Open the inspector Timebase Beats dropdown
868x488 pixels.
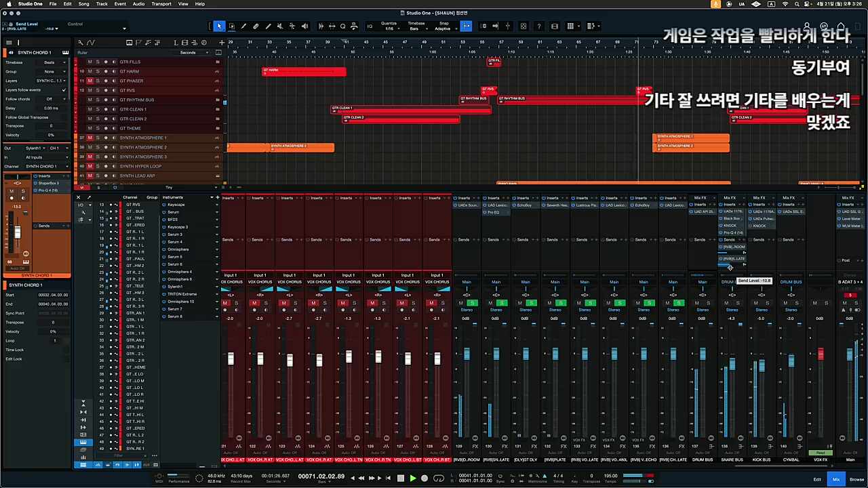pyautogui.click(x=51, y=62)
